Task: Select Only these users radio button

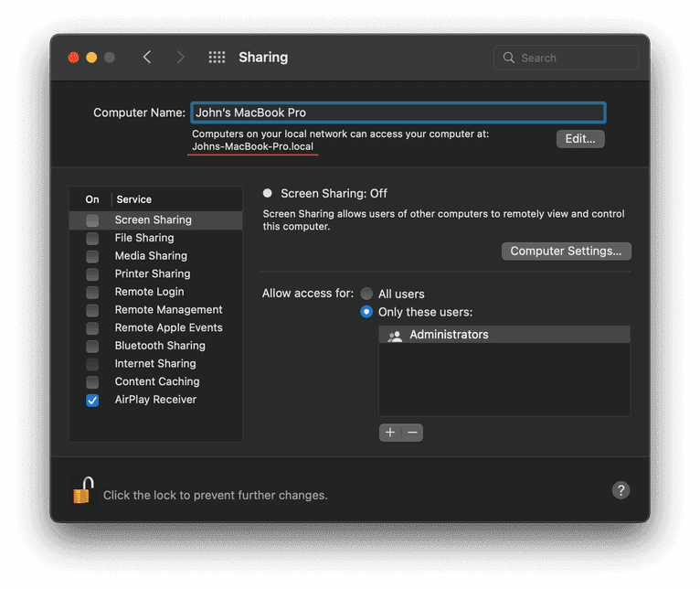Action: coord(366,312)
